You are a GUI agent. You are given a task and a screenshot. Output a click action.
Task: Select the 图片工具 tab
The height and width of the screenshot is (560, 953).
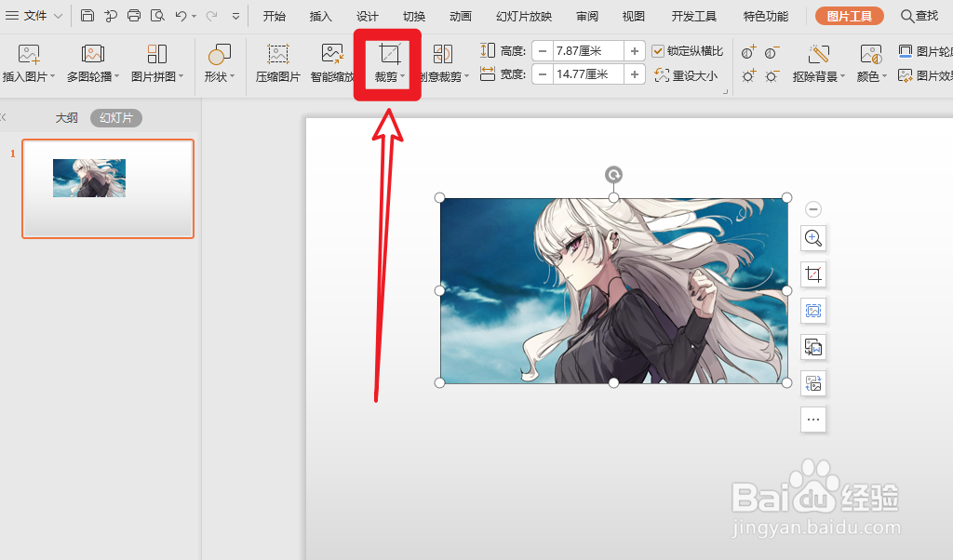[x=849, y=17]
